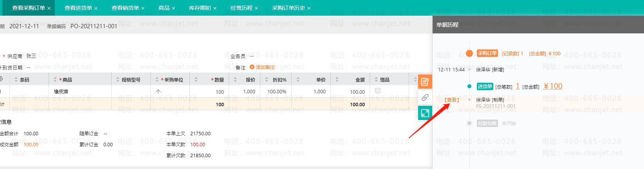
Task: Sort by the 采购单位 column arrows
Action: click(157, 80)
